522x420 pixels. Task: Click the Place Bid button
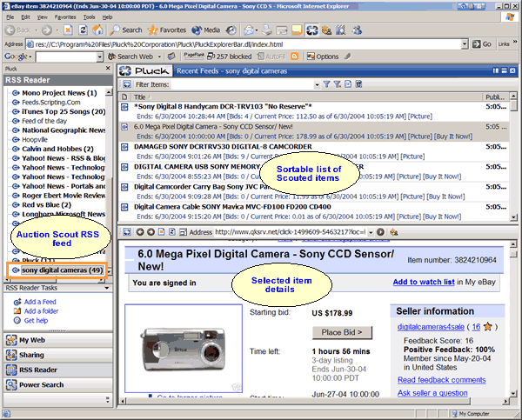tap(342, 332)
